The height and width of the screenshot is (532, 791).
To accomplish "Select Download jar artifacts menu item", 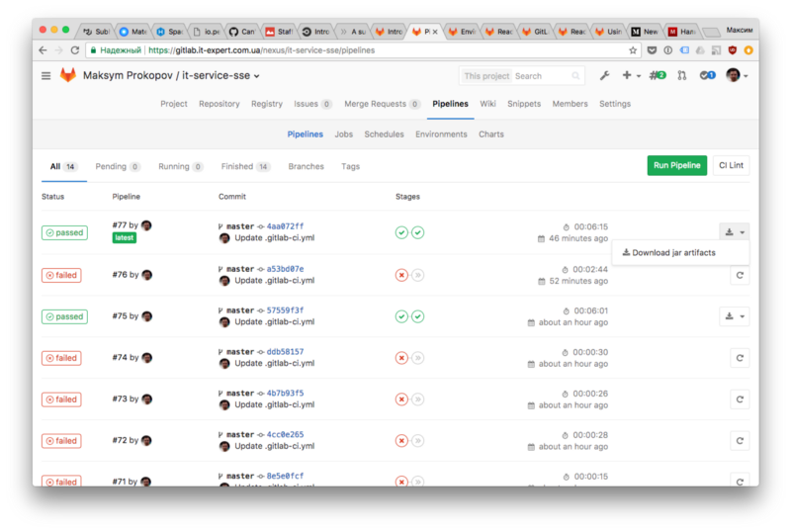I will [674, 253].
